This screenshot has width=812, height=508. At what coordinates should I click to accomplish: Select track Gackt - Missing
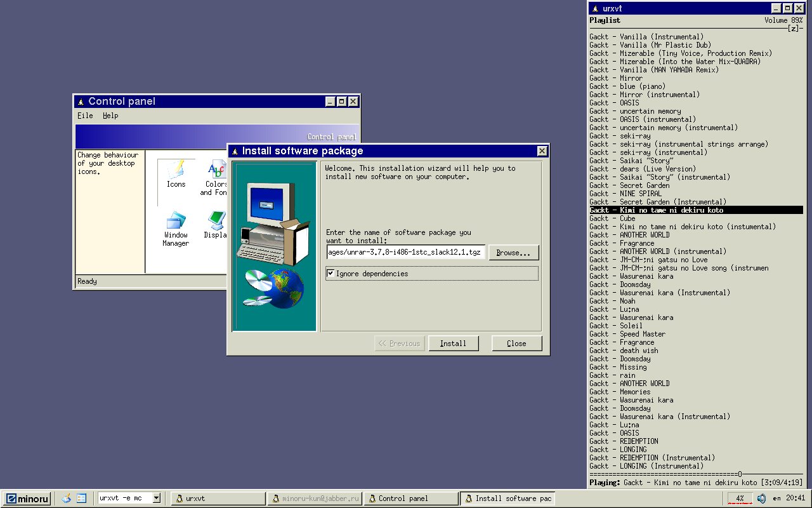[618, 367]
